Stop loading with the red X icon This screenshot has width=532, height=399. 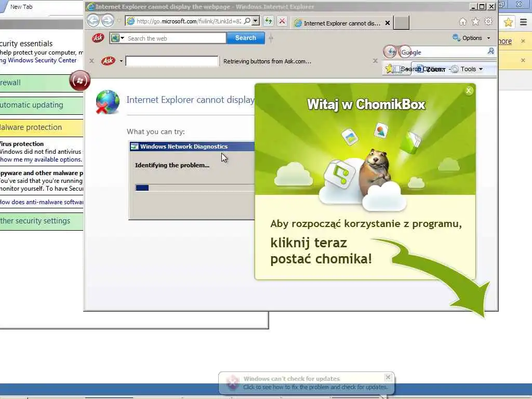(282, 21)
